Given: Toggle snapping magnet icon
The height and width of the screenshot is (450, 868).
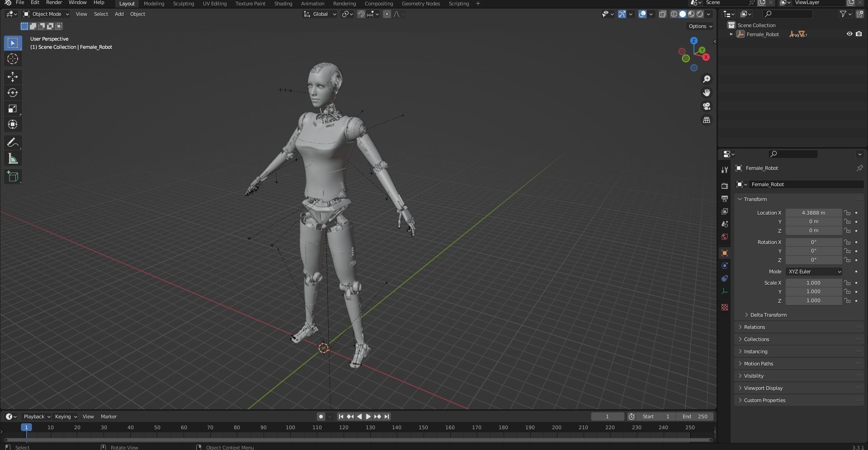Looking at the screenshot, I should [361, 14].
